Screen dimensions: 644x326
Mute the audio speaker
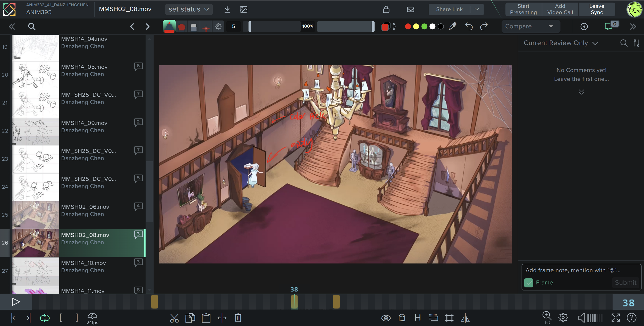[x=581, y=318]
